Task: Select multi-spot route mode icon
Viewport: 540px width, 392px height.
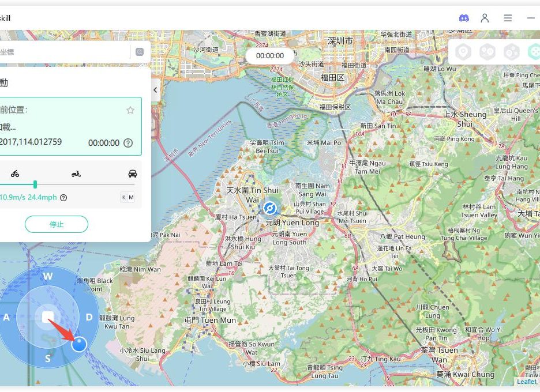Action: 511,52
